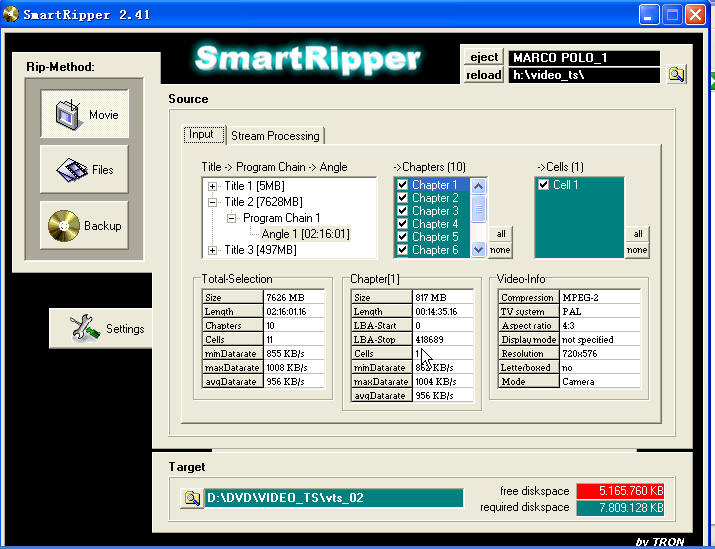The image size is (715, 549).
Task: Select Chapter 1 list label
Action: point(435,185)
